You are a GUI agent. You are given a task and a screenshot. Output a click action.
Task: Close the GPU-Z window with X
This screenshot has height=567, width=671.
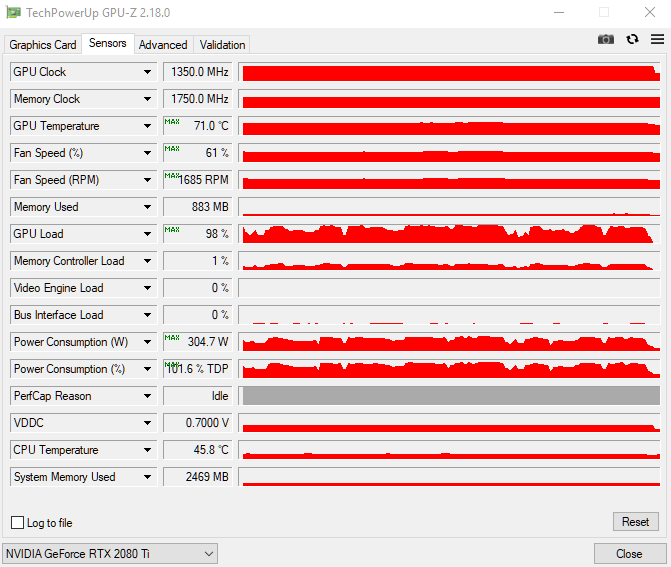(x=650, y=12)
